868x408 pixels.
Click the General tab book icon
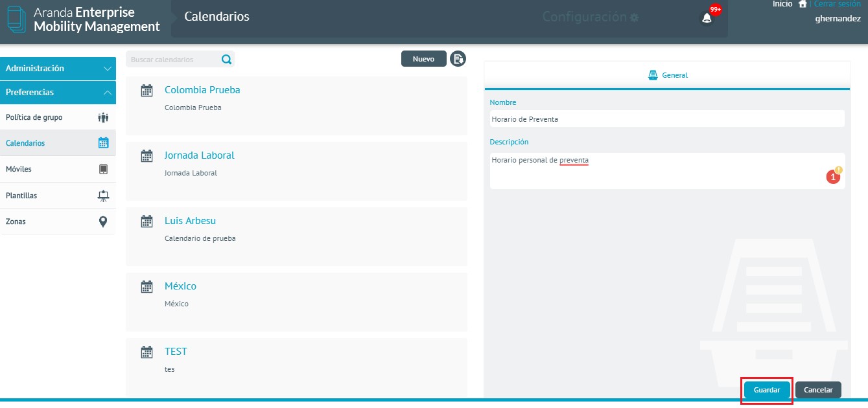653,75
